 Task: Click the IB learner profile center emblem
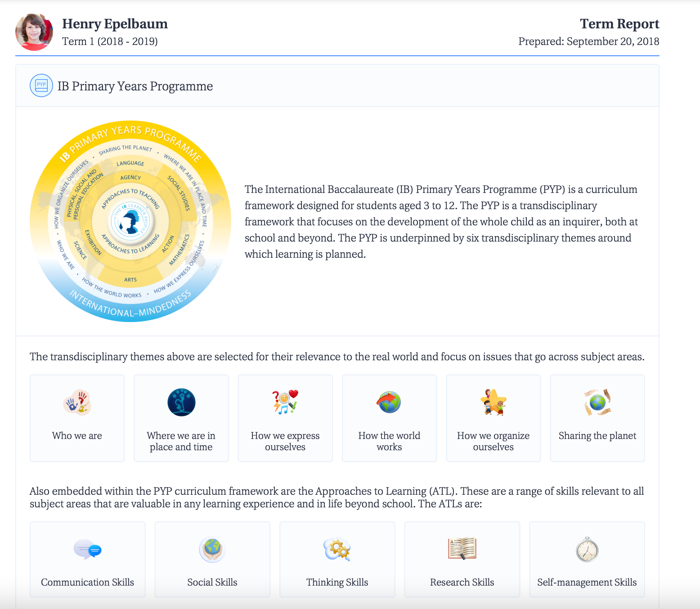click(x=130, y=221)
